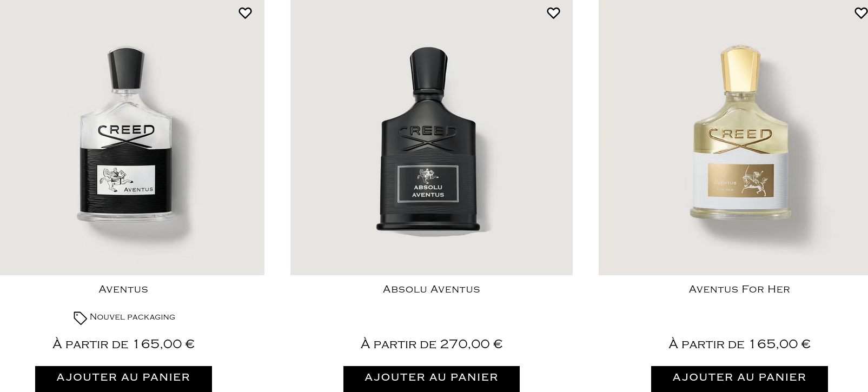
Task: Open the Aventus bottle product image
Action: click(132, 137)
